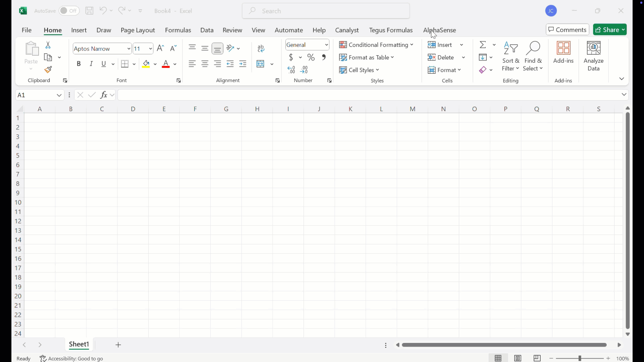Click the Middle Align icon

[x=205, y=48]
